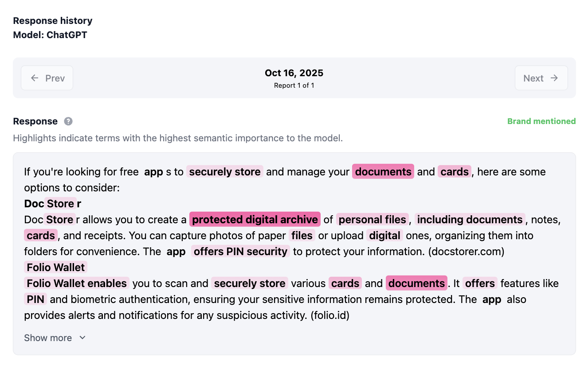Click the highlighted 'PIN' word before biometric
The width and height of the screenshot is (588, 365).
(35, 299)
